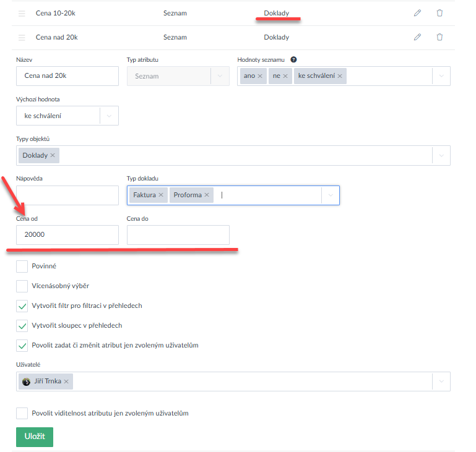The width and height of the screenshot is (476, 452).
Task: Remove Faktura from Typ dokladu
Action: pyautogui.click(x=161, y=195)
